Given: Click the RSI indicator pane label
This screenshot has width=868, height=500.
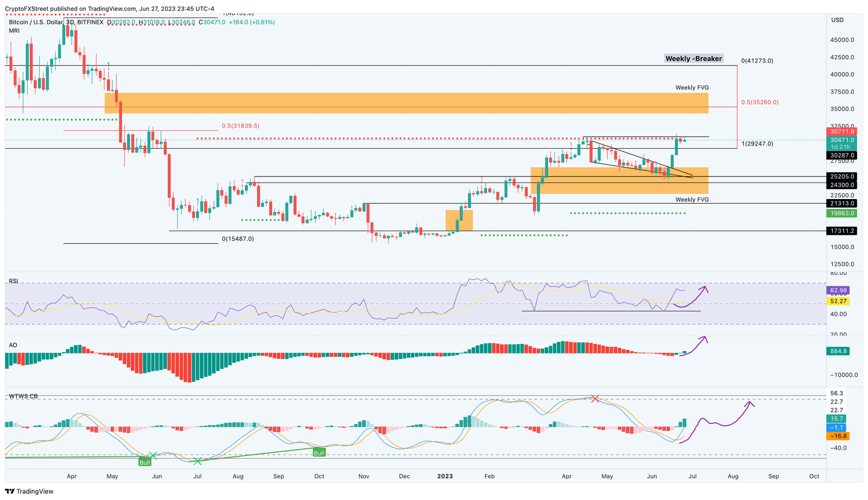Looking at the screenshot, I should click(x=14, y=281).
